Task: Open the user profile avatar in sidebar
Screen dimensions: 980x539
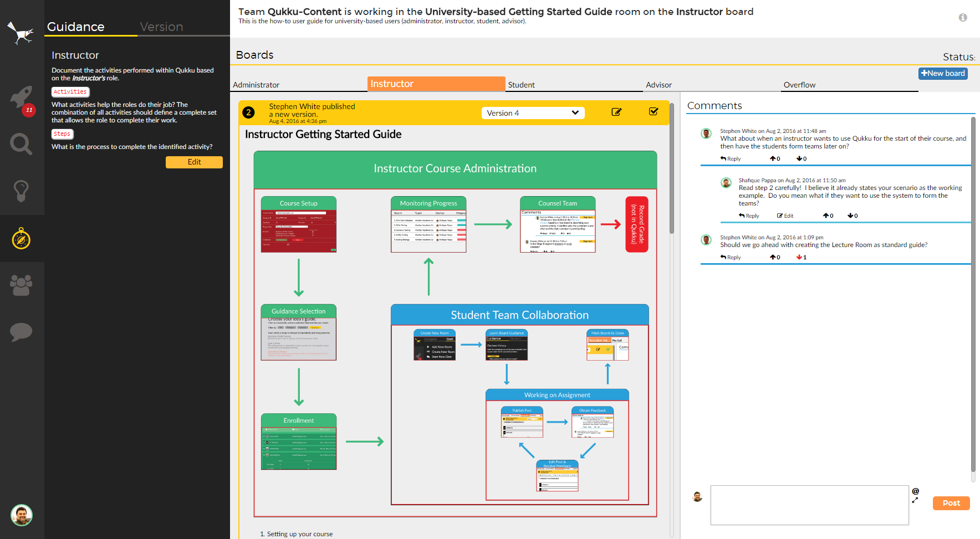Action: [22, 515]
